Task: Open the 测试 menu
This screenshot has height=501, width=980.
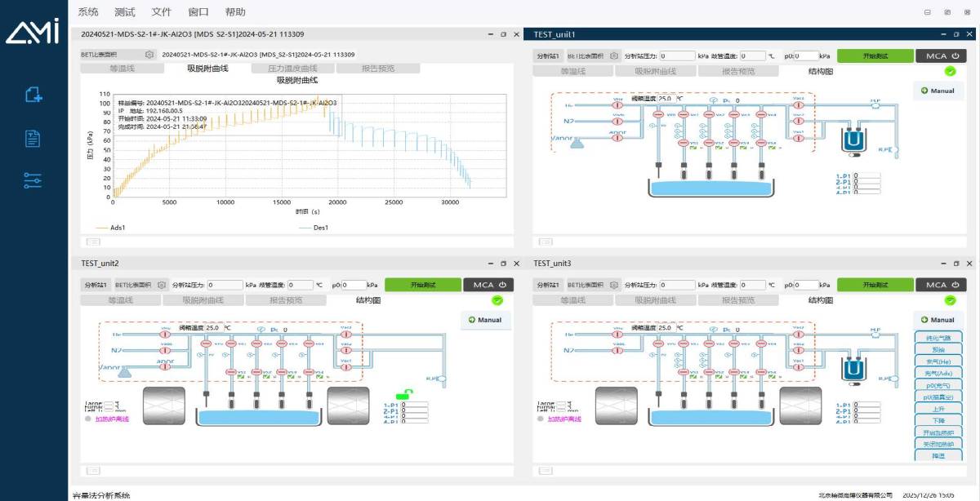Action: [125, 12]
